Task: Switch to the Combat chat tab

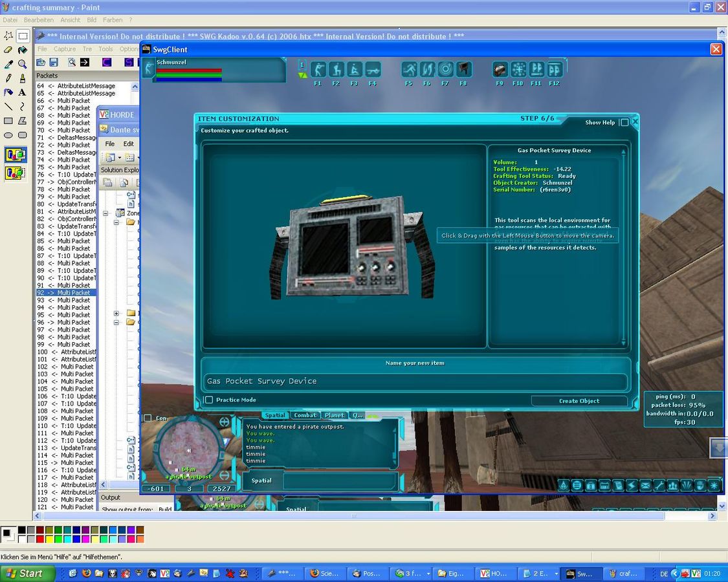Action: (x=305, y=415)
